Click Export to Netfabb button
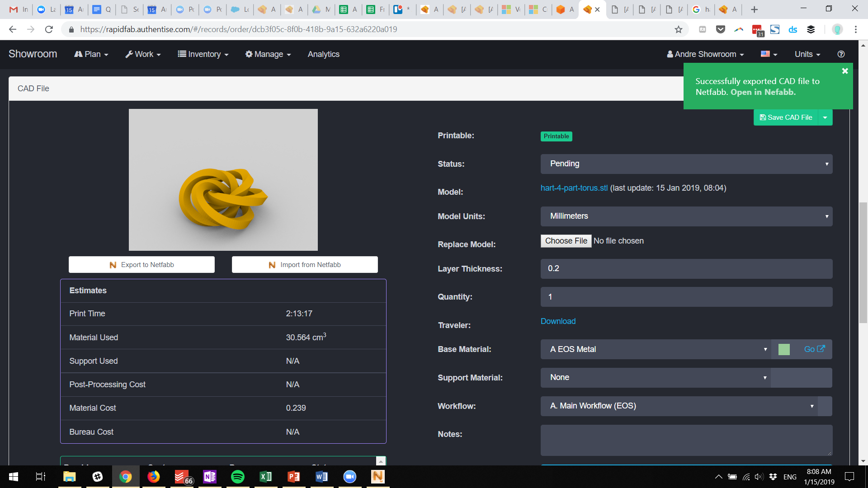868x488 pixels. (x=142, y=265)
